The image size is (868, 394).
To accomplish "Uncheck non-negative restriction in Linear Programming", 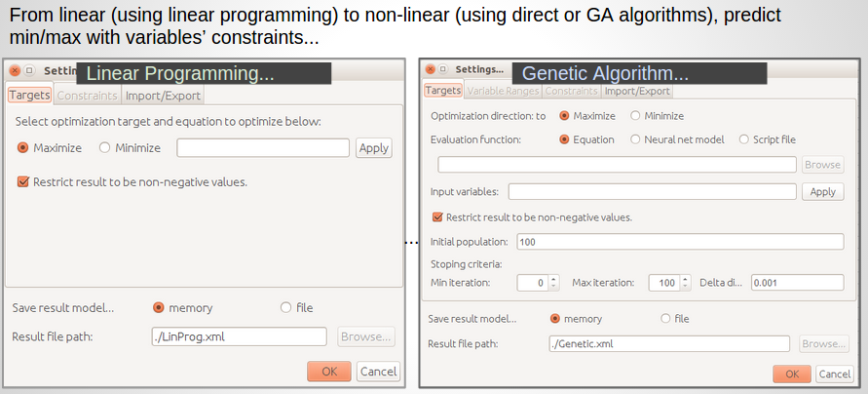I will tap(22, 181).
